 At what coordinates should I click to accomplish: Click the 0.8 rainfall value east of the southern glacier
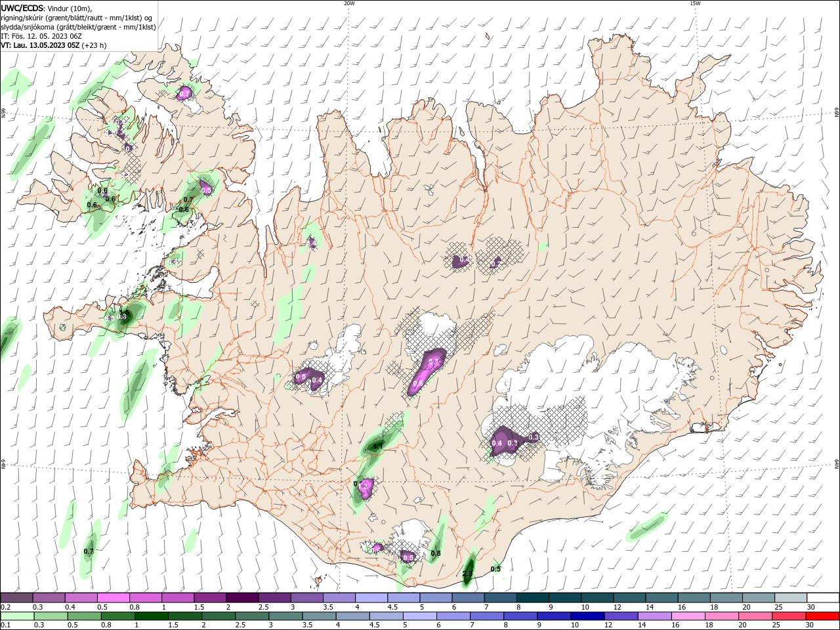pos(435,554)
